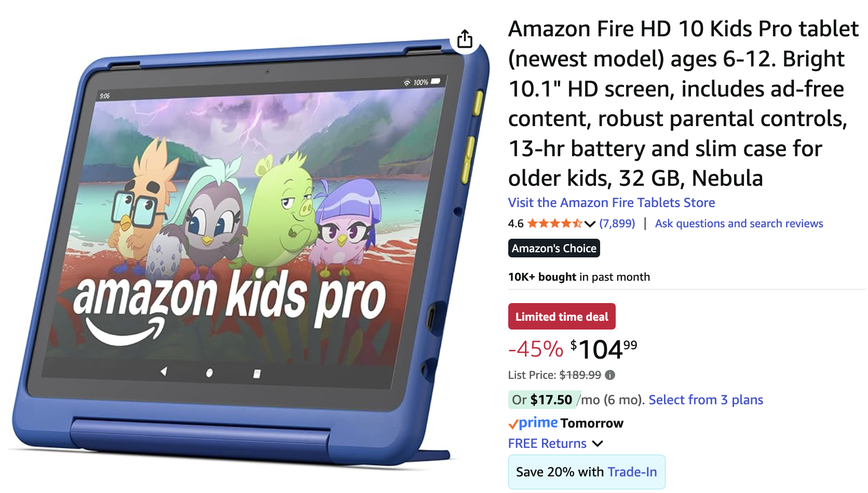Visit the Amazon Fire Tablets Store
Screen dimensions: 868x493
coord(611,202)
